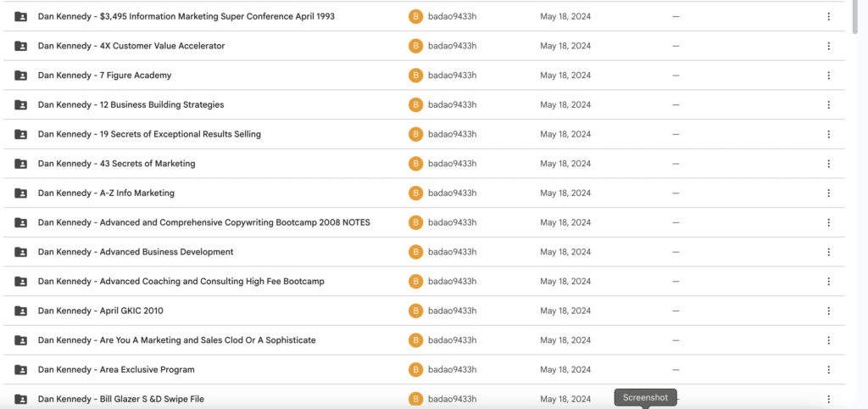Open more actions for 43 Secrets of Marketing
The height and width of the screenshot is (409, 868).
coord(828,164)
